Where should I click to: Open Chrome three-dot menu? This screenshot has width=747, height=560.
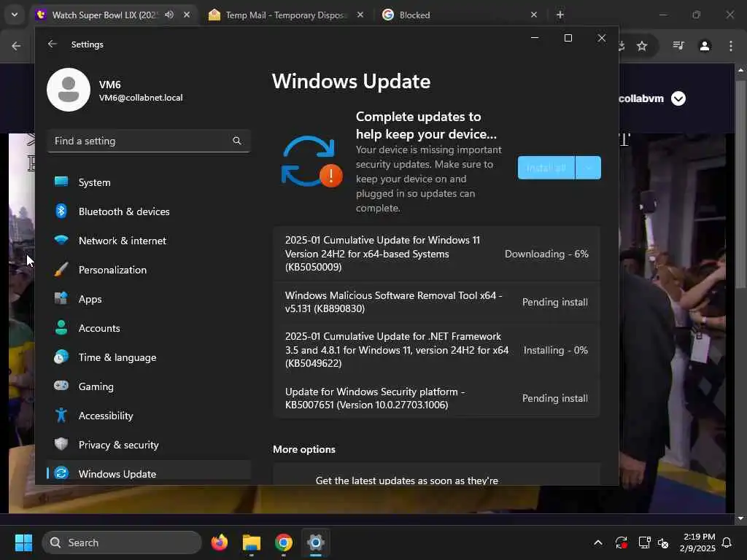[731, 46]
